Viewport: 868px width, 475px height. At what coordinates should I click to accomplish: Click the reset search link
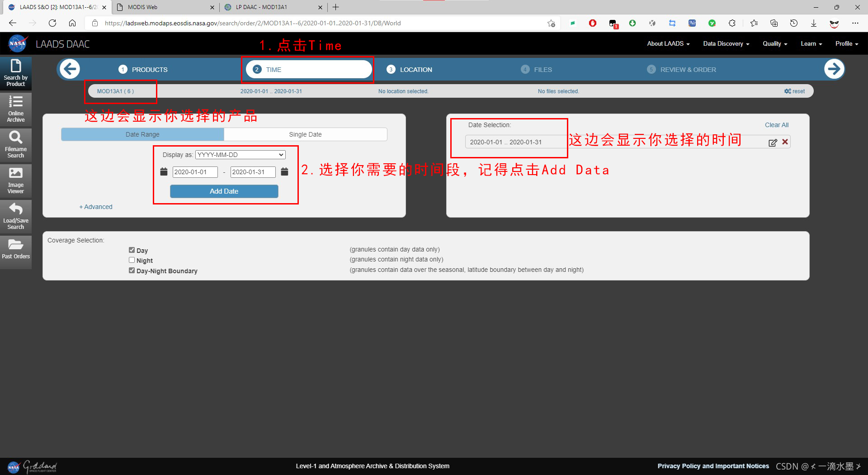[x=795, y=91]
